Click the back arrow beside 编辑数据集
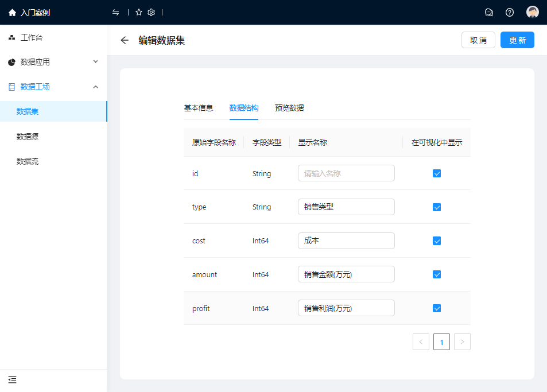 [x=125, y=40]
